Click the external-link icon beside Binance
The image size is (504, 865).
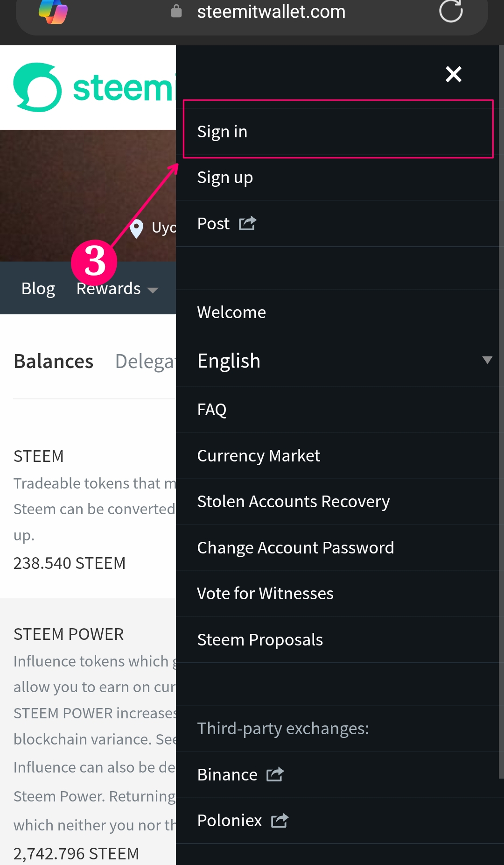275,774
